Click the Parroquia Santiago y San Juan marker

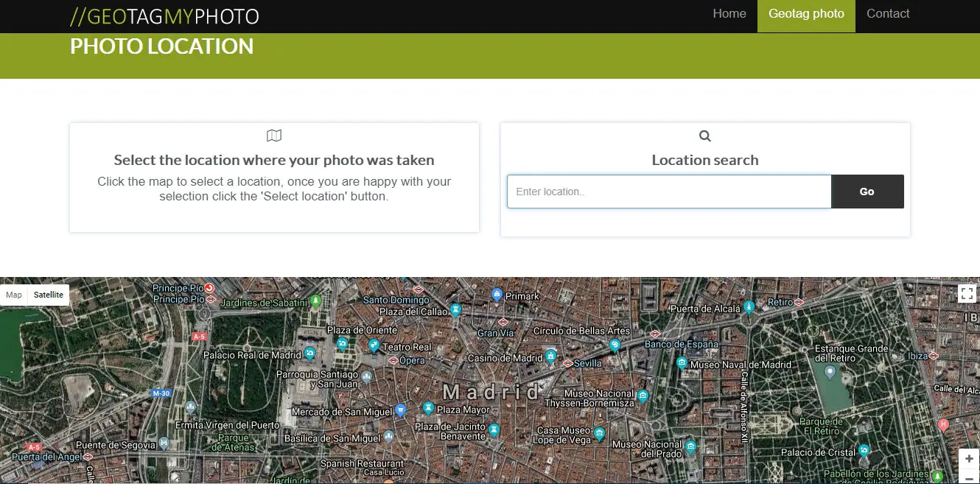coord(365,377)
